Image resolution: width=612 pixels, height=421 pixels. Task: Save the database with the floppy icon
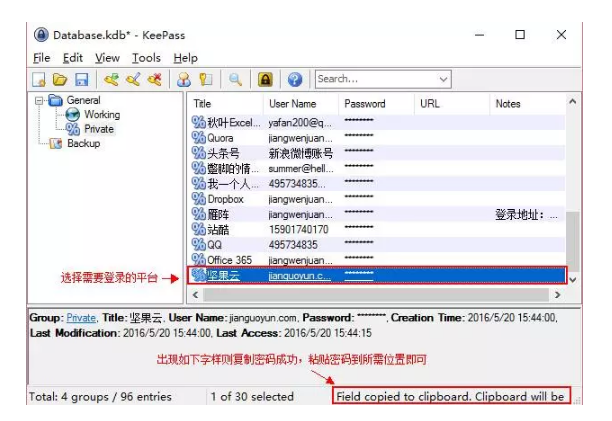point(82,80)
